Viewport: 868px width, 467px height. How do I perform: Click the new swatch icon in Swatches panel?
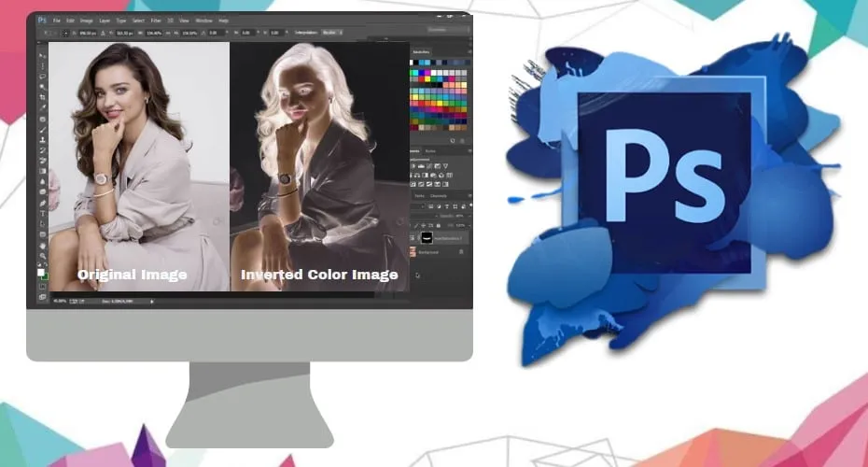[453, 141]
